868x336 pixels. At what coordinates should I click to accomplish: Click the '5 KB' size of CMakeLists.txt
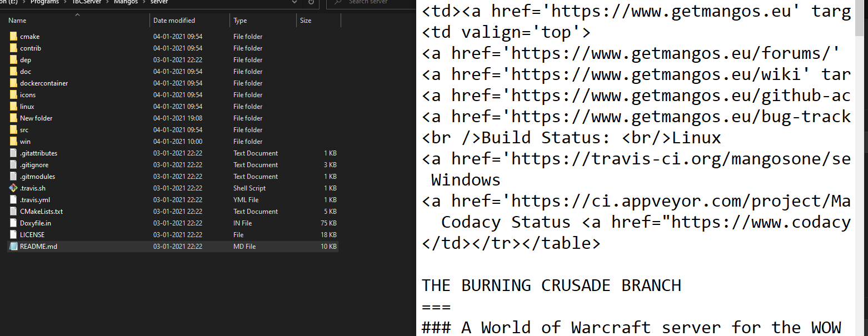point(331,212)
